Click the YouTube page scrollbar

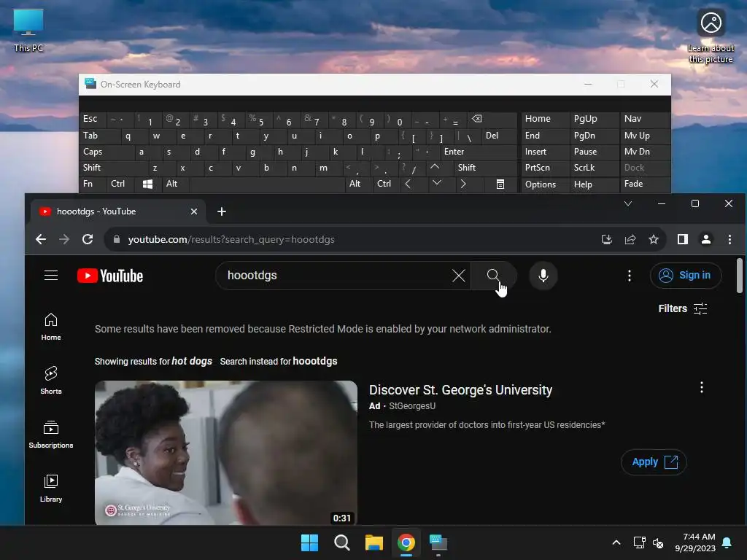click(x=739, y=276)
